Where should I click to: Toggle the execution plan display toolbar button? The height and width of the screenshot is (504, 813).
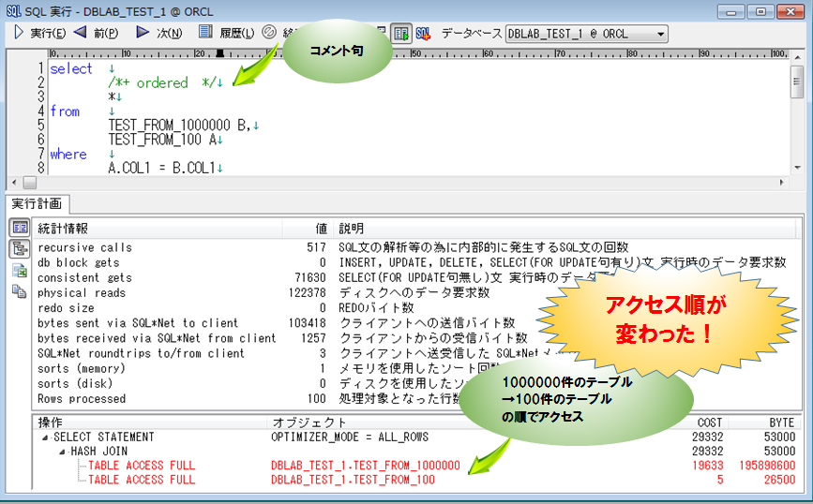[400, 33]
